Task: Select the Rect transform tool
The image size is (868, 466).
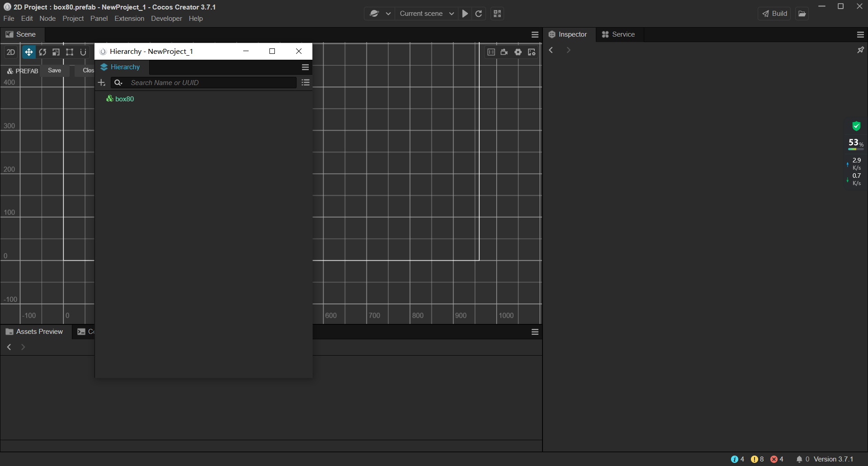Action: (70, 52)
